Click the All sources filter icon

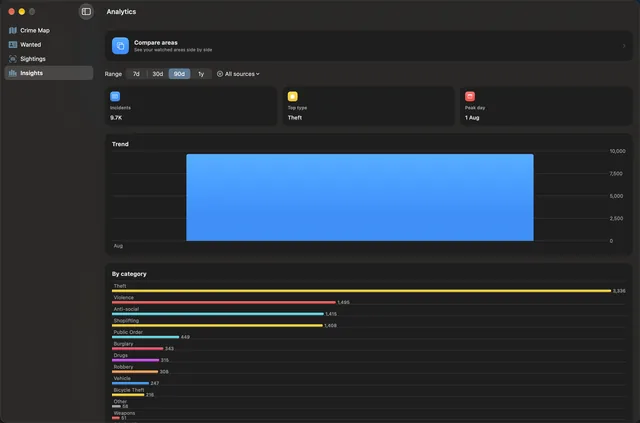tap(220, 74)
